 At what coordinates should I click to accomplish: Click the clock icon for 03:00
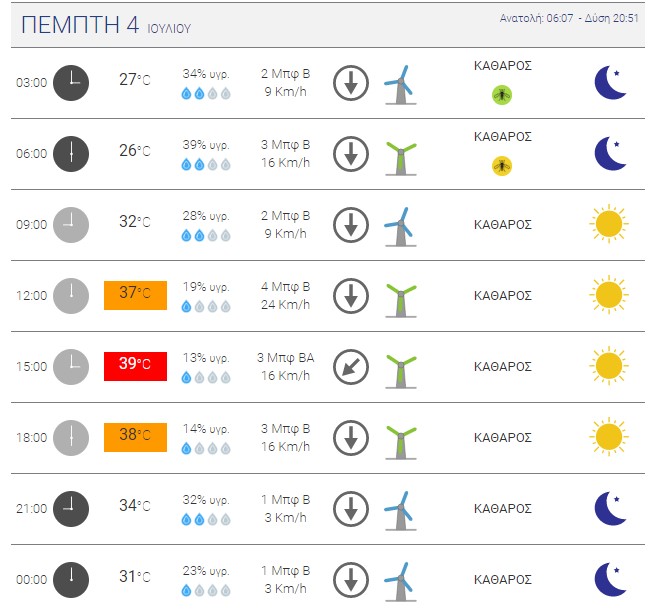(x=70, y=82)
